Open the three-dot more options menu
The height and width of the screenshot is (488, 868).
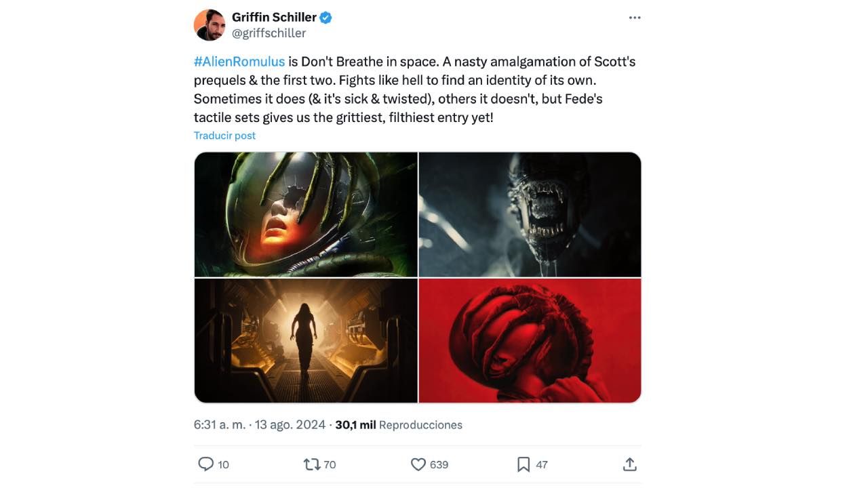635,18
